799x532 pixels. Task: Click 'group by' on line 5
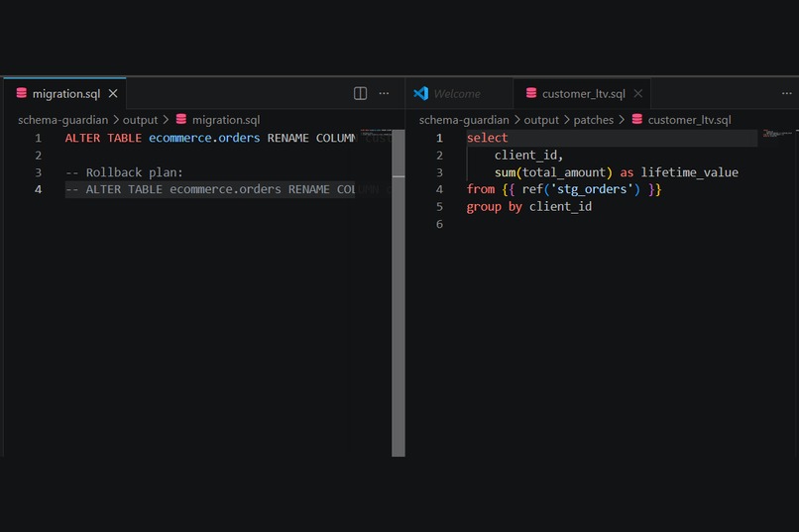pos(494,207)
